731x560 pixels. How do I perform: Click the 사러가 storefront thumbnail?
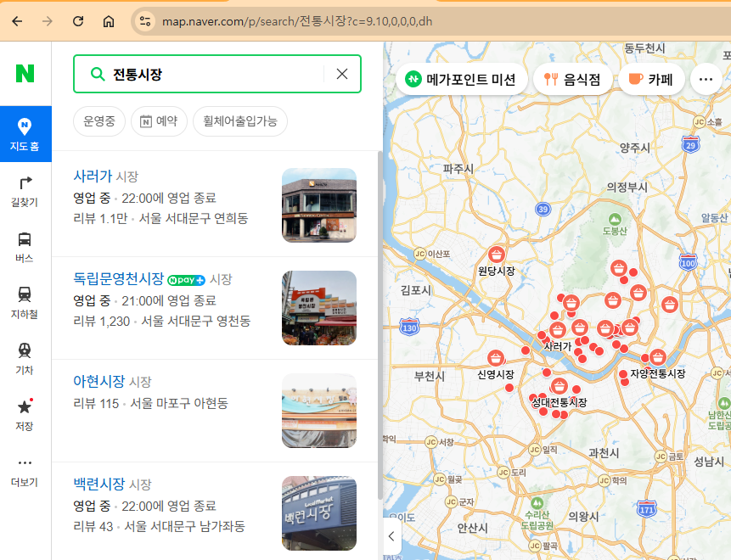click(319, 205)
